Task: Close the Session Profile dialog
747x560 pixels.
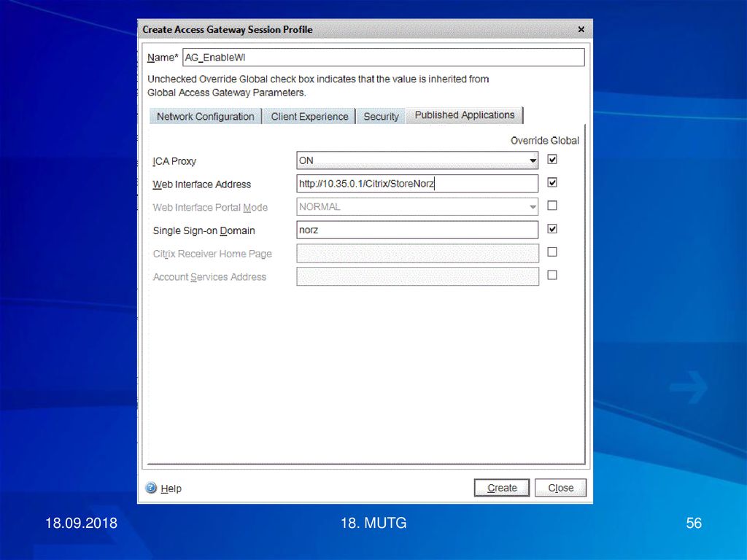Action: pyautogui.click(x=581, y=29)
